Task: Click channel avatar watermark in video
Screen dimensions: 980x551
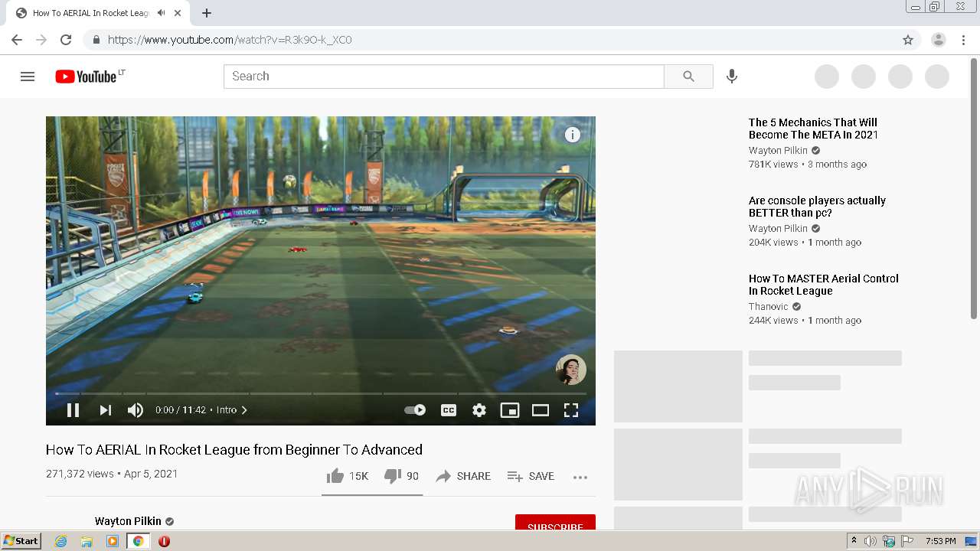Action: (571, 370)
